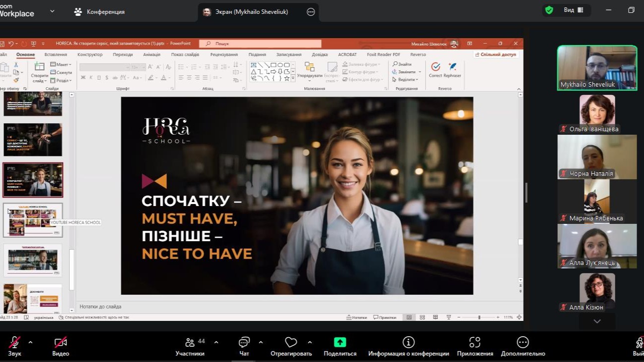644x362 pixels.
Task: Open the Участники participants panel
Action: (190, 343)
